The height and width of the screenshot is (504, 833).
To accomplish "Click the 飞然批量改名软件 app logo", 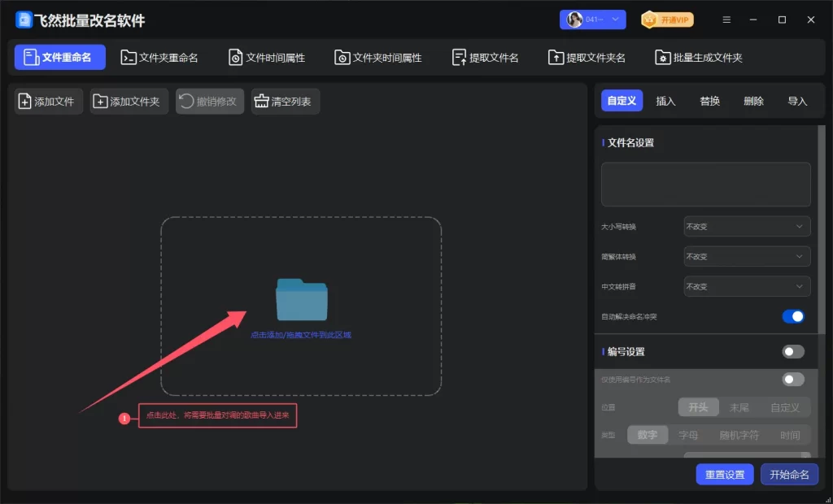I will click(24, 20).
